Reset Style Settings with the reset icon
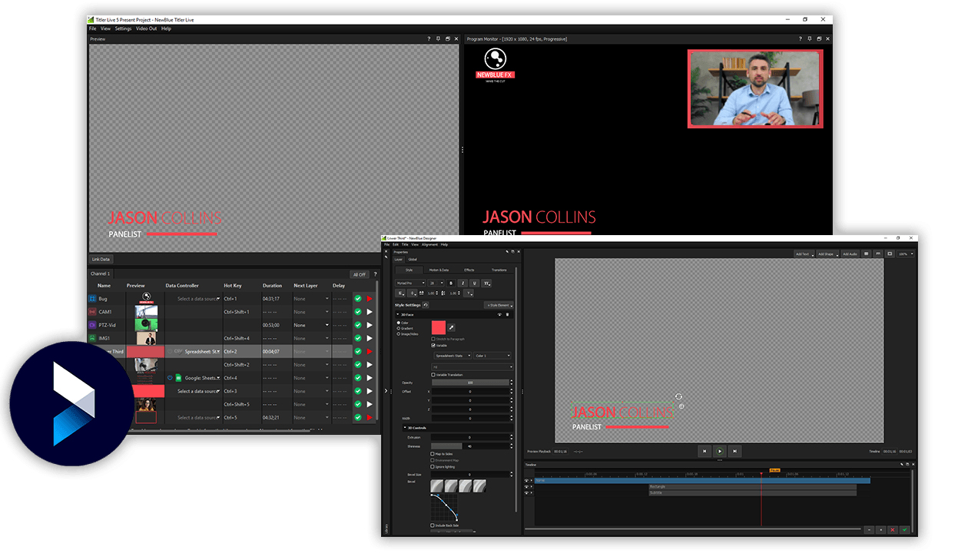 426,305
